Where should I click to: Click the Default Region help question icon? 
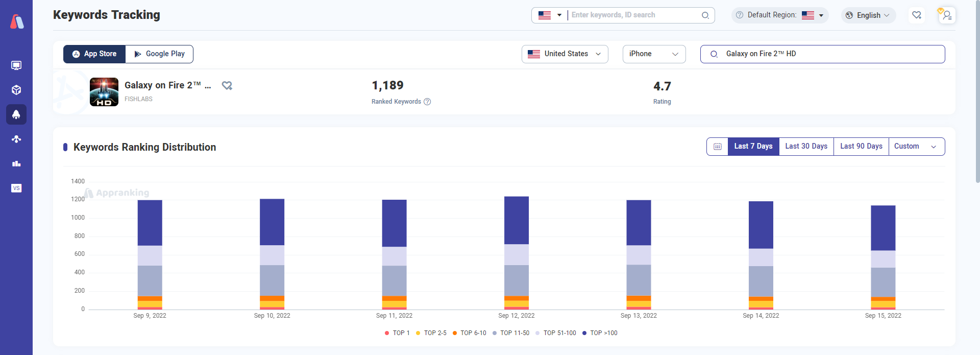740,15
